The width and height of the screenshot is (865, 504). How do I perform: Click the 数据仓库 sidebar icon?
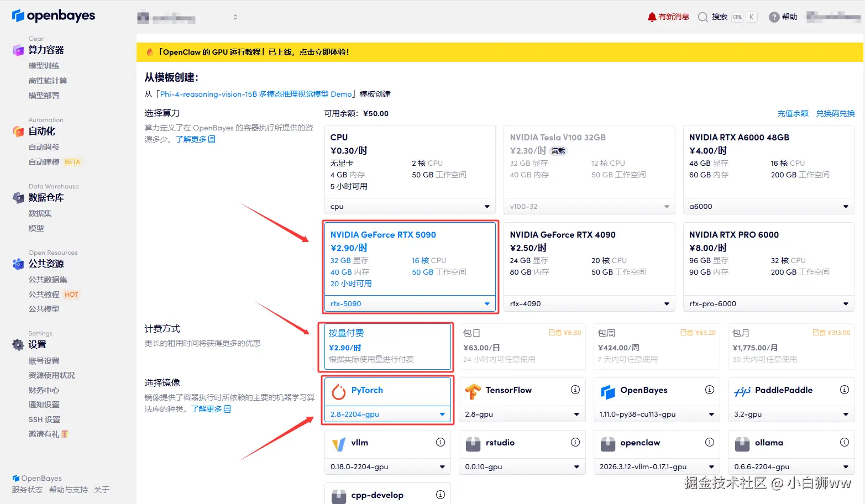(x=18, y=198)
